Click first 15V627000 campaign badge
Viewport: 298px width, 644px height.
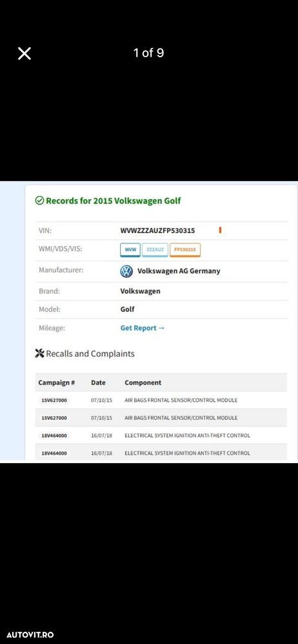[54, 400]
